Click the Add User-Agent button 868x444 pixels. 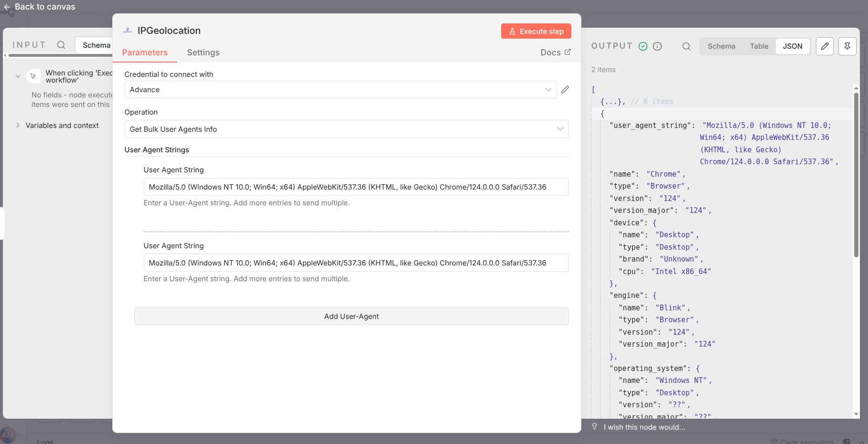pos(351,317)
